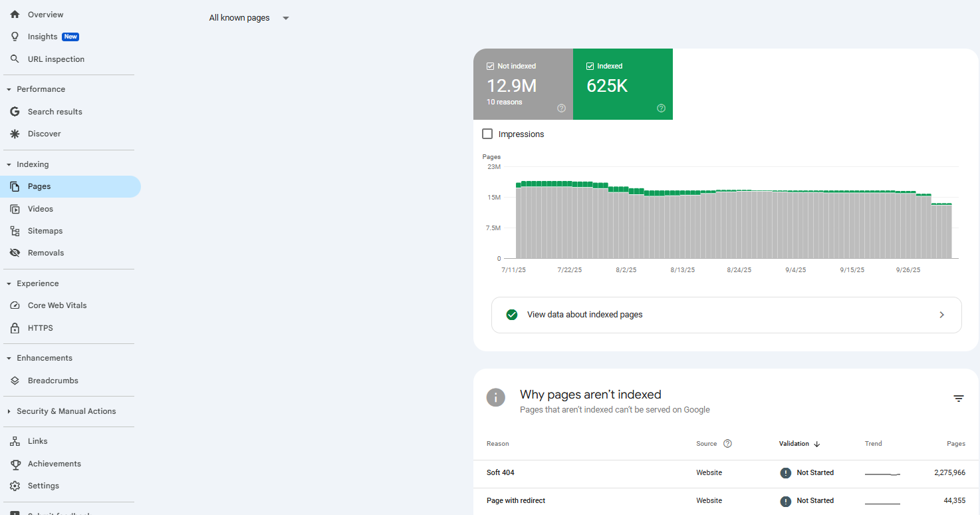
Task: Click the Core Web Vitals gauge icon
Action: pyautogui.click(x=15, y=305)
